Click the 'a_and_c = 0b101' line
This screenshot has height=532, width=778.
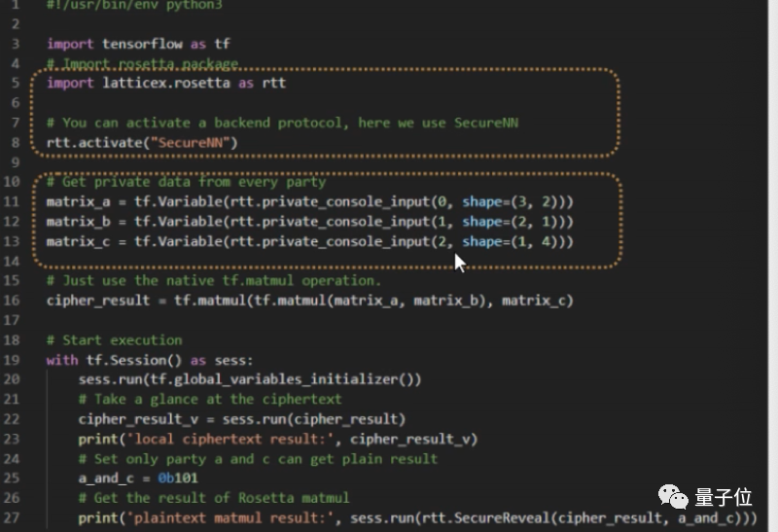click(x=138, y=478)
